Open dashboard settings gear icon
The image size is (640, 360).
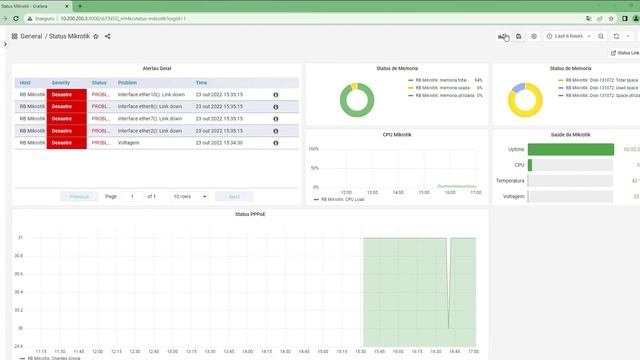point(534,36)
